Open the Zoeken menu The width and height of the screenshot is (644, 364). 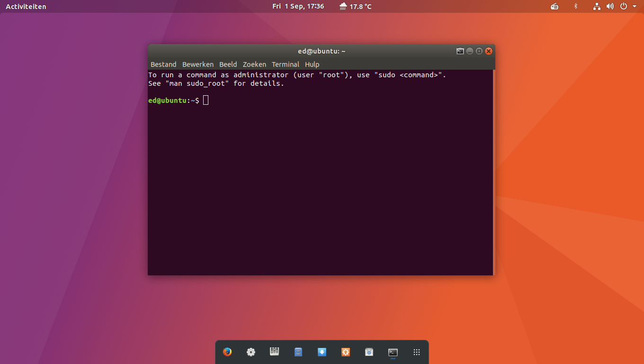(x=254, y=64)
